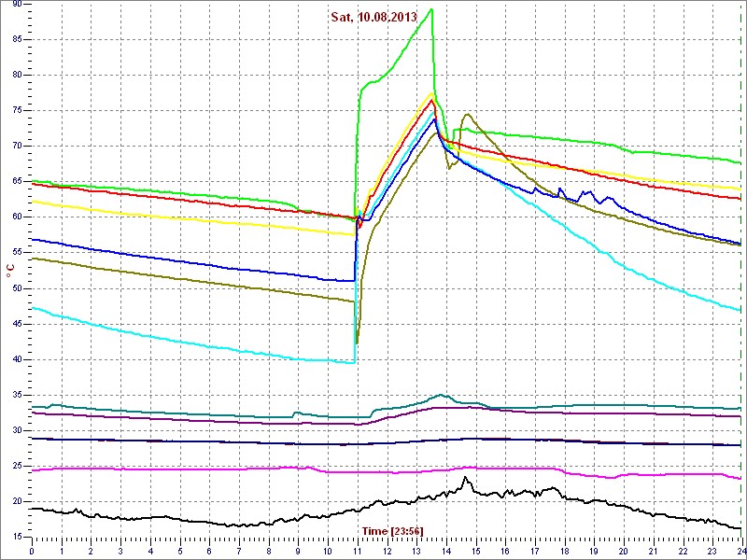Select the 24 hour tick on the time axis
Screen dimensions: 747x560
point(740,552)
